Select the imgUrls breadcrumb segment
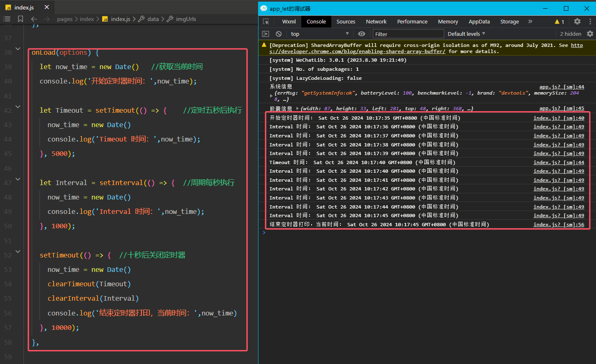This screenshot has height=364, width=596. 182,19
